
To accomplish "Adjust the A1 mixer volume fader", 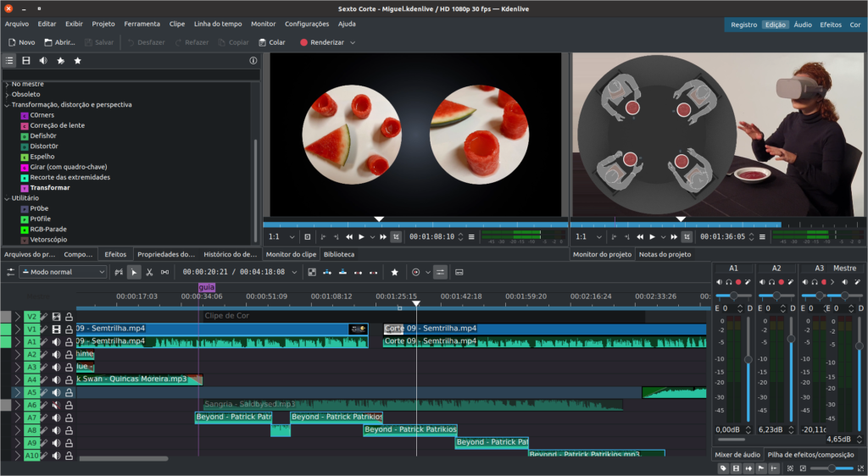I will (748, 360).
